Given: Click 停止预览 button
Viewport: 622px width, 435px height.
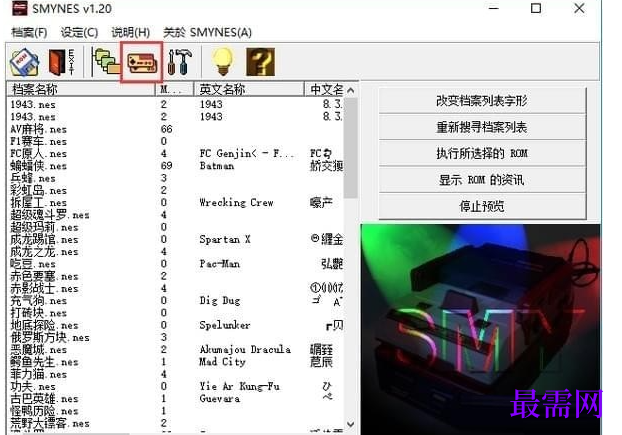Looking at the screenshot, I should coord(482,206).
